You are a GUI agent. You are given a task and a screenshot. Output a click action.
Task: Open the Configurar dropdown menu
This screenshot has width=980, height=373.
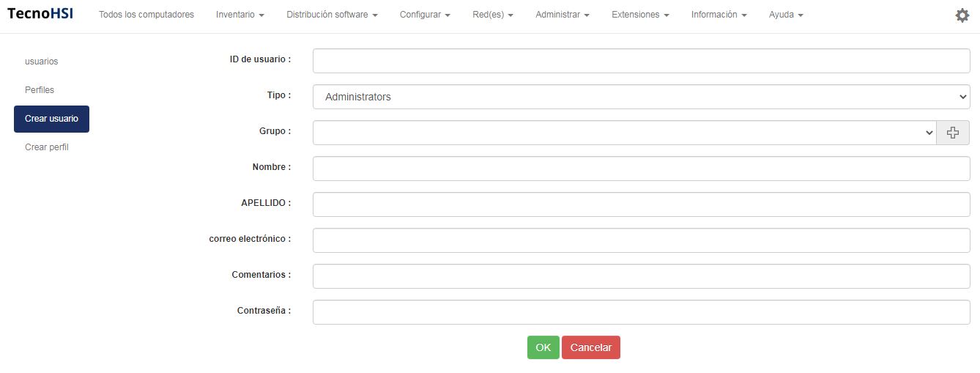pos(425,15)
